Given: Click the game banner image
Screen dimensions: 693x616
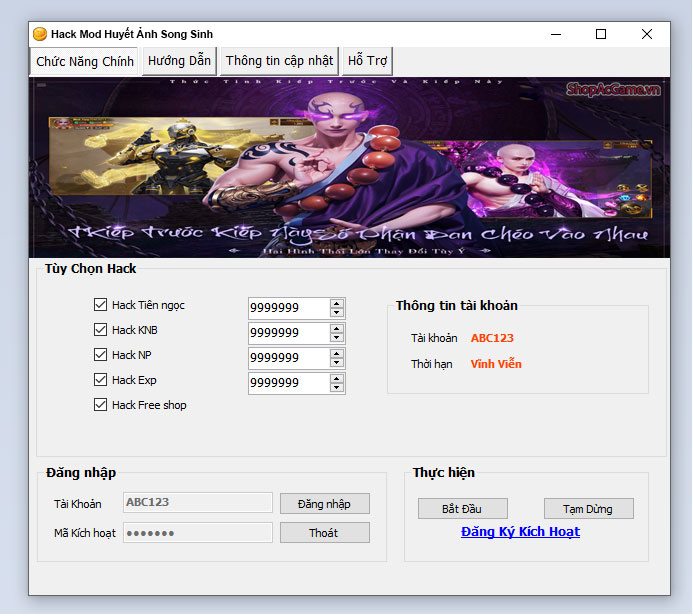Looking at the screenshot, I should [349, 167].
